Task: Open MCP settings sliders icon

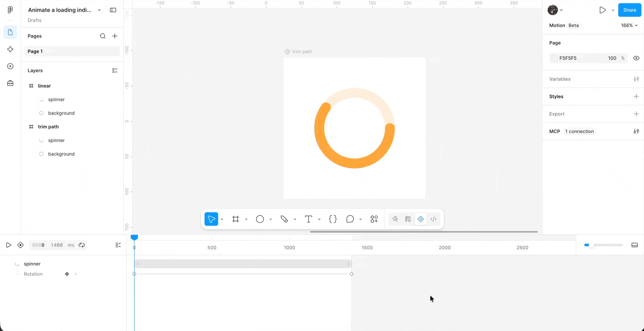Action: [x=636, y=132]
